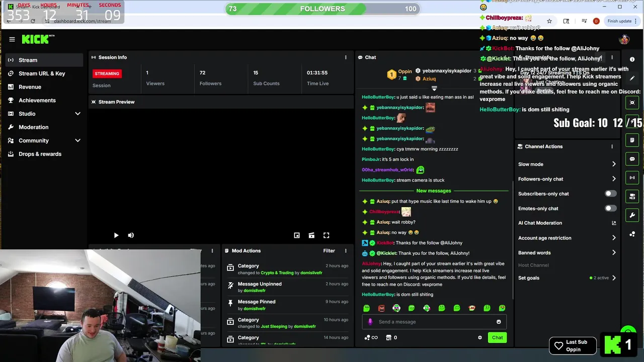Open Session Info options menu
The image size is (644, 362).
pos(346,57)
